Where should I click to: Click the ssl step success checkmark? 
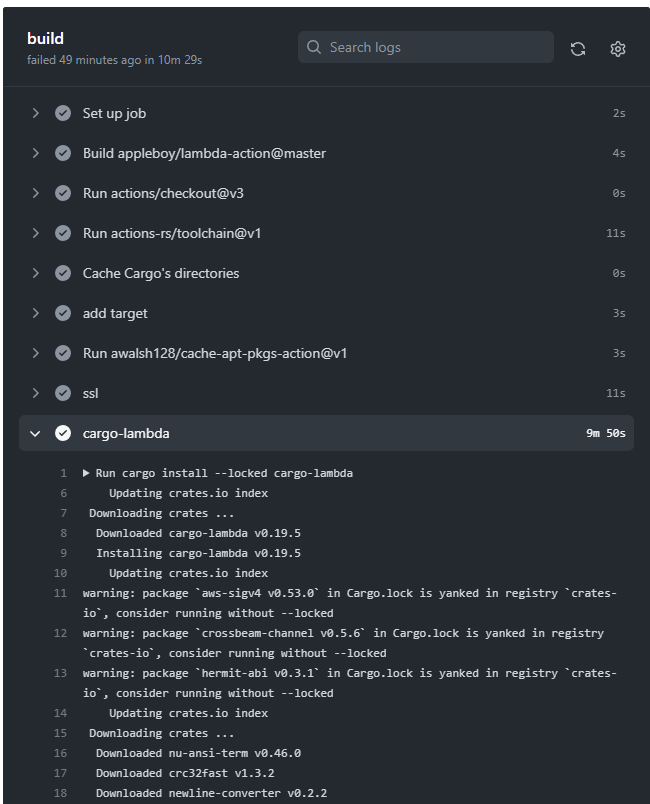click(x=63, y=393)
